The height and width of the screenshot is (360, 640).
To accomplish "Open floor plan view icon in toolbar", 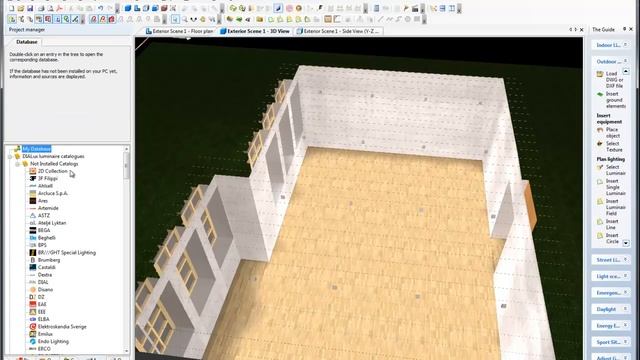I will pyautogui.click(x=137, y=8).
